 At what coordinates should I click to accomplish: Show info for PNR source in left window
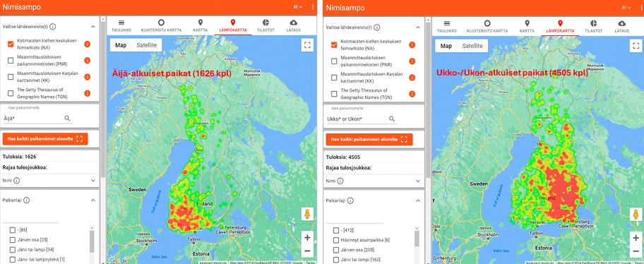87,61
